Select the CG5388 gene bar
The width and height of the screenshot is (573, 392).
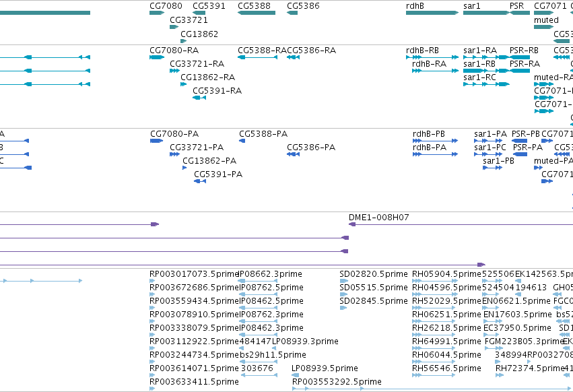256,13
